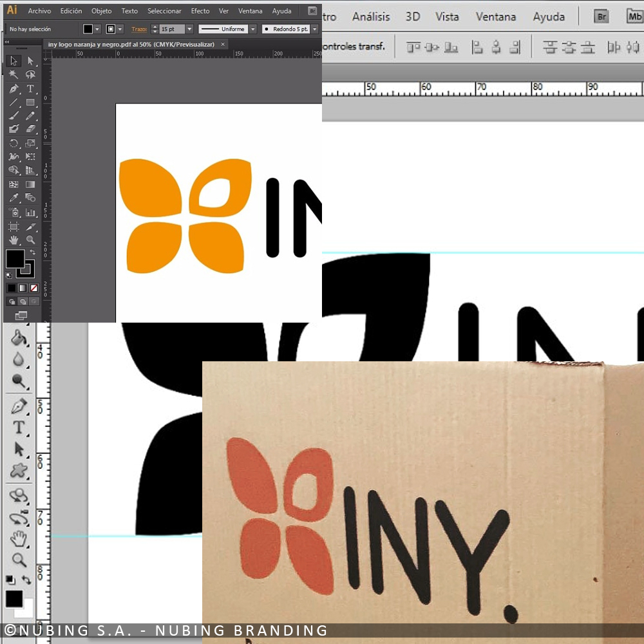Viewport: 644px width, 644px height.
Task: Activate the Scale tool in Illustrator
Action: (x=30, y=143)
